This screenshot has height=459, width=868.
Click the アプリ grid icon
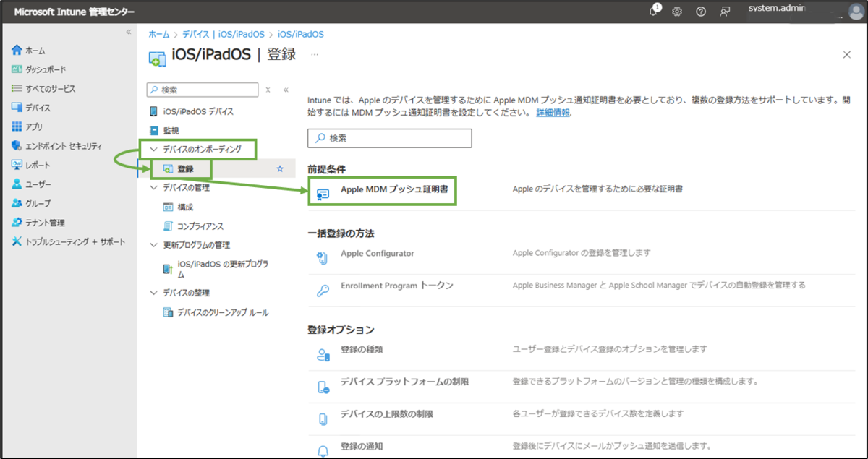click(x=17, y=126)
